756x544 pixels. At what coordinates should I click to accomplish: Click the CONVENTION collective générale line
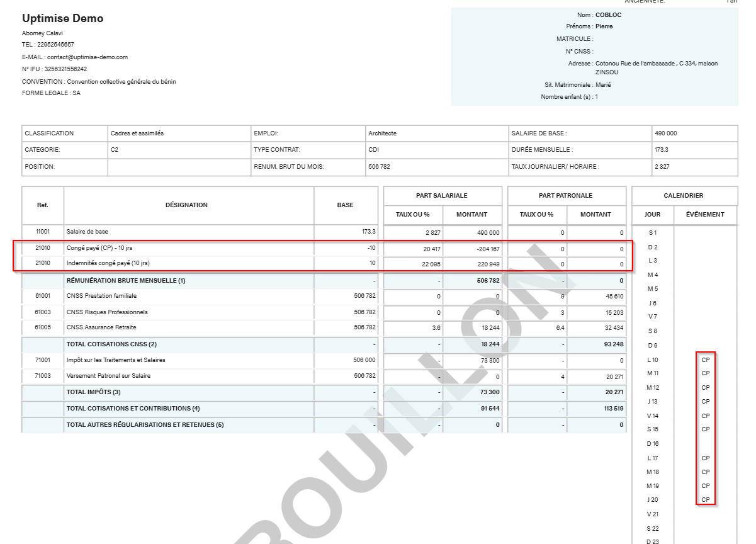[99, 82]
